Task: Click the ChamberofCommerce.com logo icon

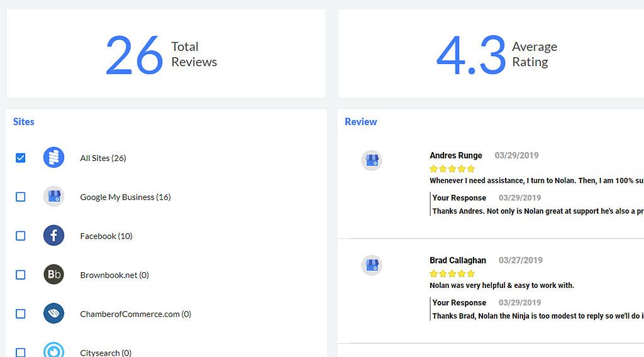Action: [x=54, y=313]
